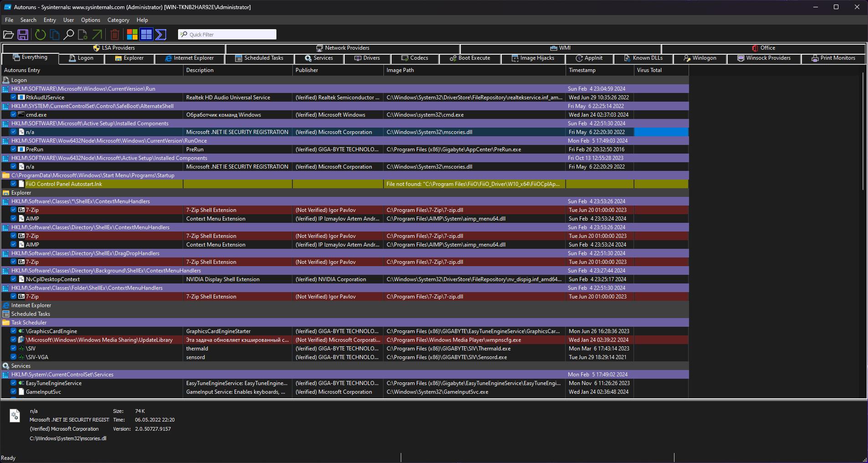The image size is (868, 463).
Task: Click the GraphicsCardEngine task icon
Action: [x=21, y=331]
